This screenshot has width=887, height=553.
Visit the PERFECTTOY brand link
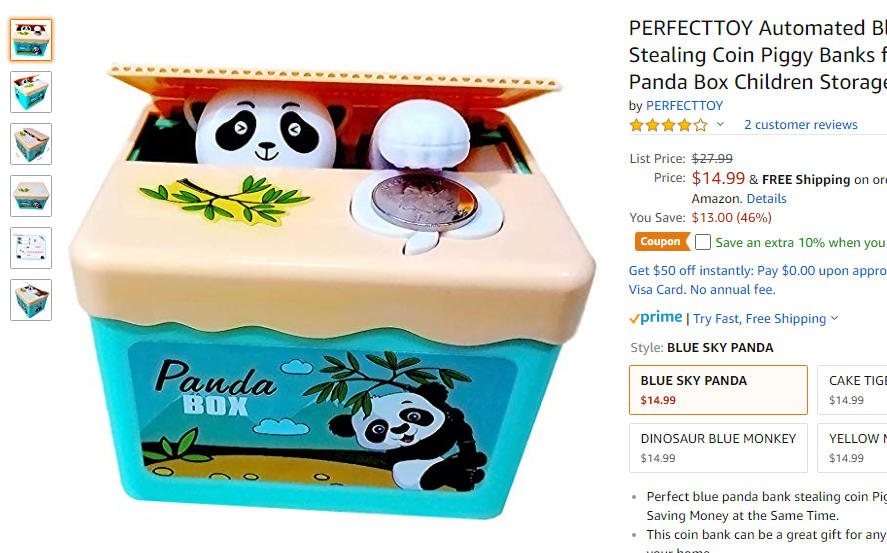click(684, 106)
